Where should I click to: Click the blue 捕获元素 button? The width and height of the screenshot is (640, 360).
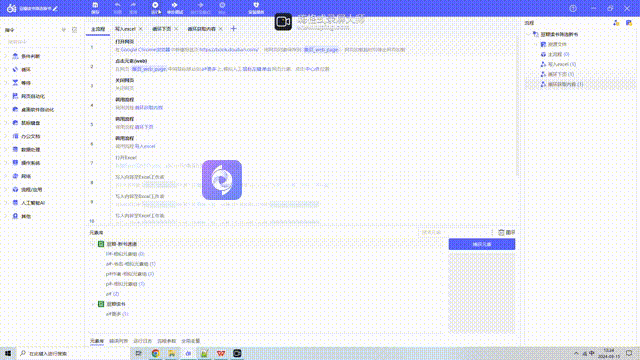482,244
